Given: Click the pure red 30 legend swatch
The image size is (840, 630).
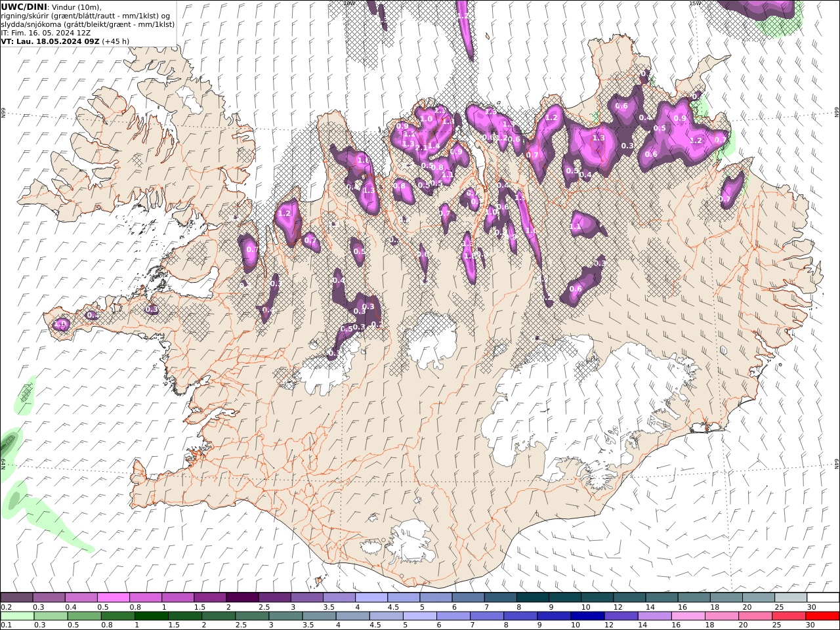Looking at the screenshot, I should (822, 616).
